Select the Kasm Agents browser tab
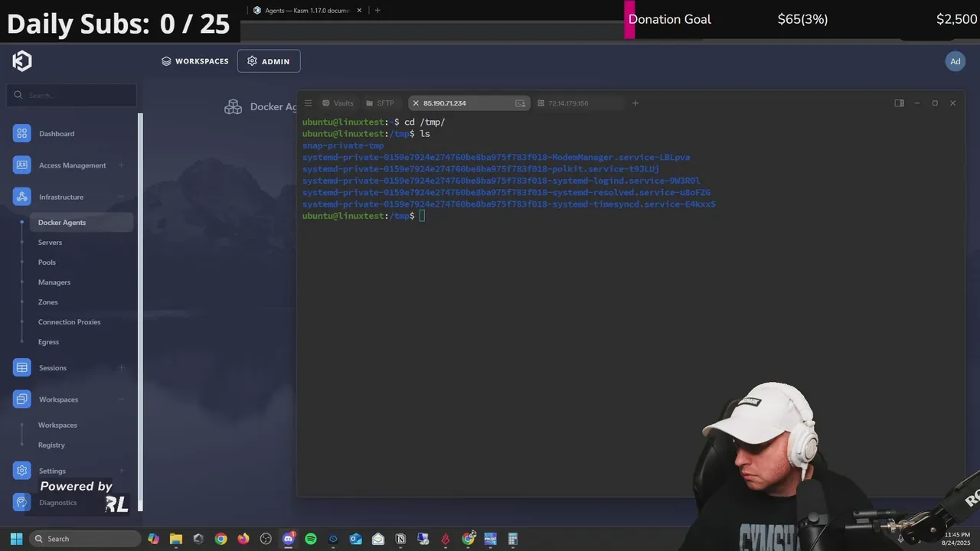Image resolution: width=980 pixels, height=551 pixels. coord(307,10)
